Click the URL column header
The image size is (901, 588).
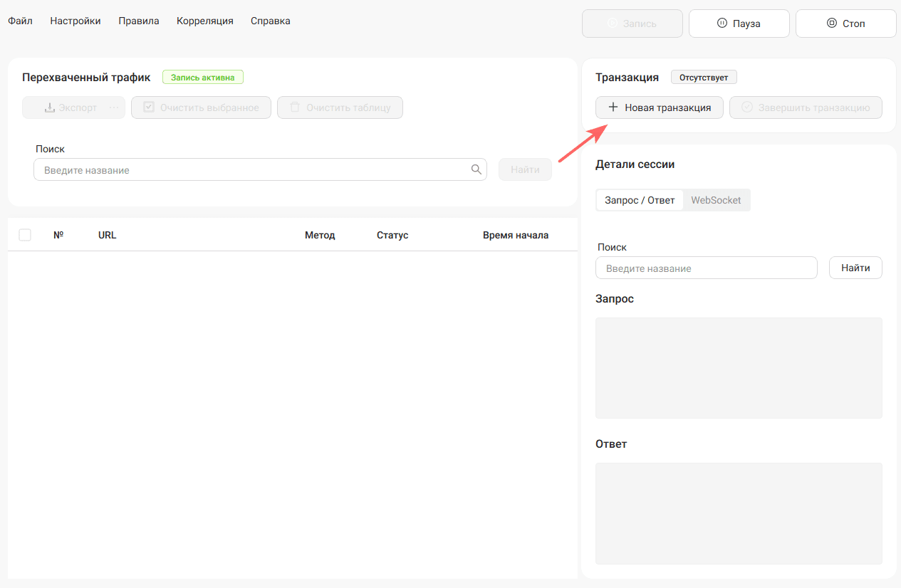point(108,235)
